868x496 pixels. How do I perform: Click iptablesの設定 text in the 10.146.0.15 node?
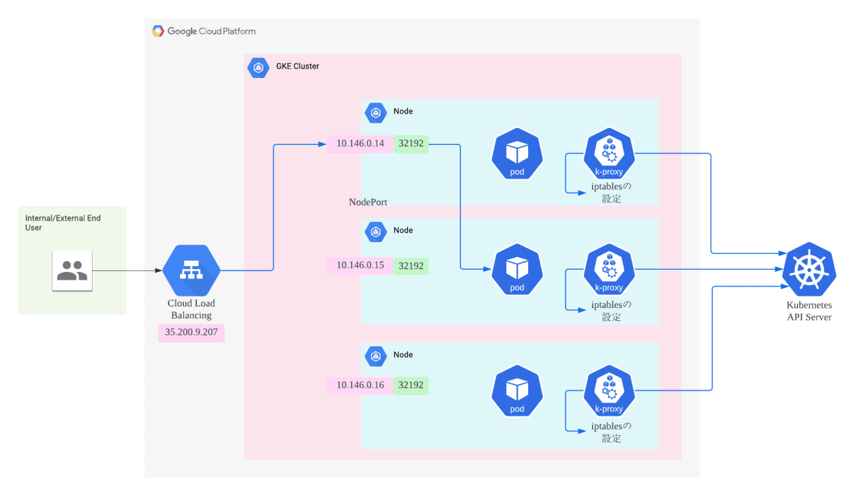611,311
